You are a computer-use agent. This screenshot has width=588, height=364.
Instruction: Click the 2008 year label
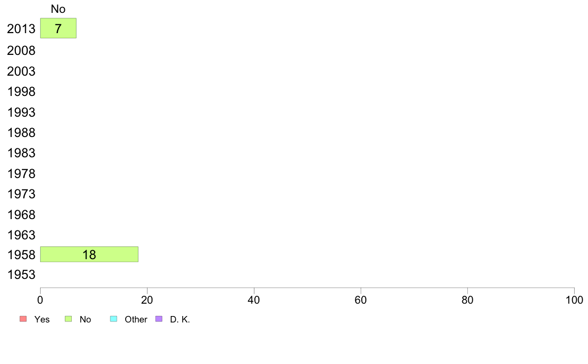tap(21, 50)
